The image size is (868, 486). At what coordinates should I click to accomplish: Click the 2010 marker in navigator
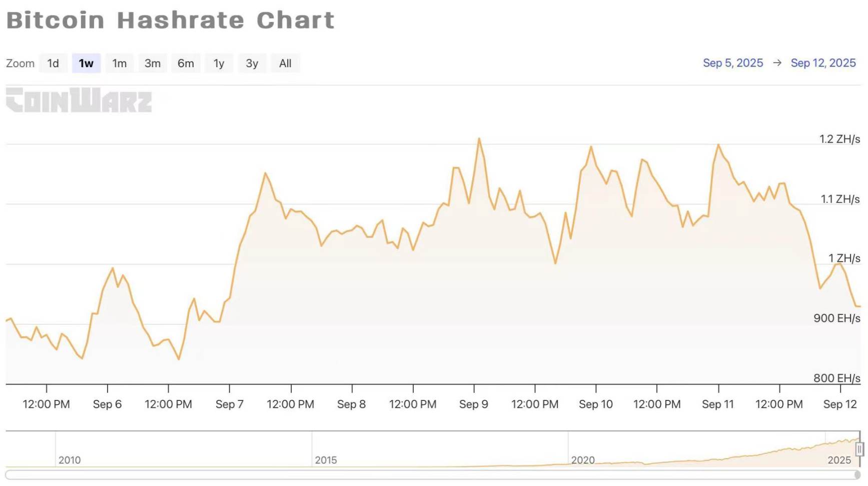point(70,459)
